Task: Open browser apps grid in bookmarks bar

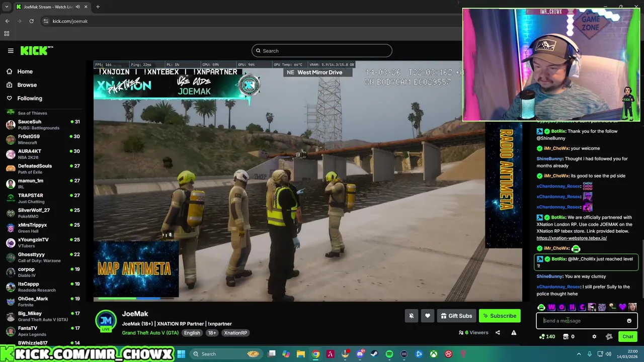Action: [7, 34]
